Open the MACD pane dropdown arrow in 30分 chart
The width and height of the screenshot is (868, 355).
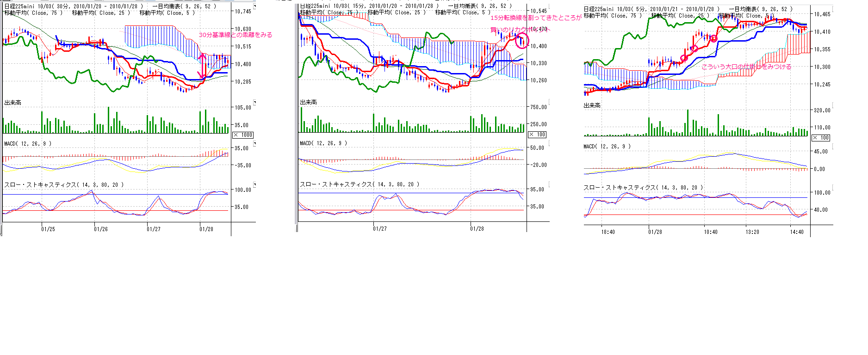click(x=254, y=143)
